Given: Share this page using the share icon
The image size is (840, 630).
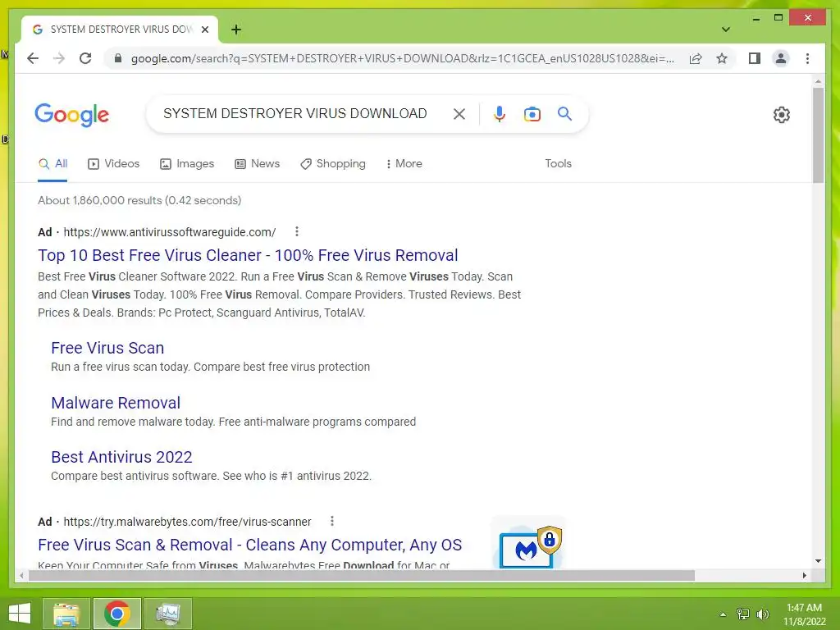Looking at the screenshot, I should pos(696,58).
